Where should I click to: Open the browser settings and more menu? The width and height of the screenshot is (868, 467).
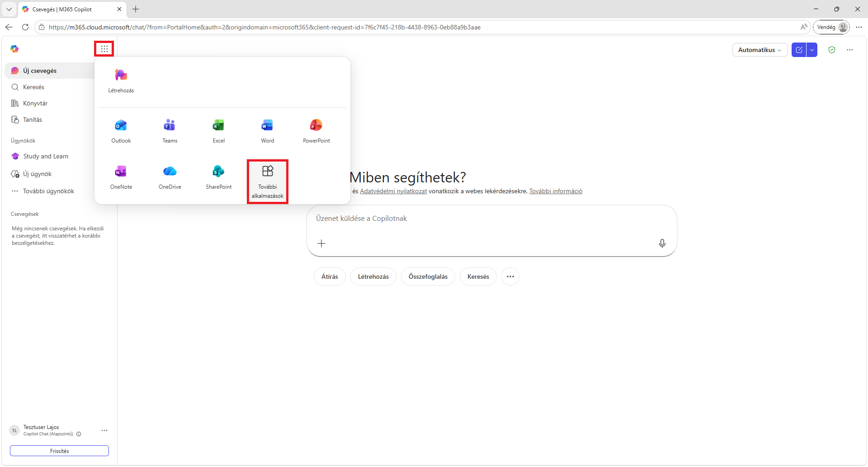click(x=859, y=27)
